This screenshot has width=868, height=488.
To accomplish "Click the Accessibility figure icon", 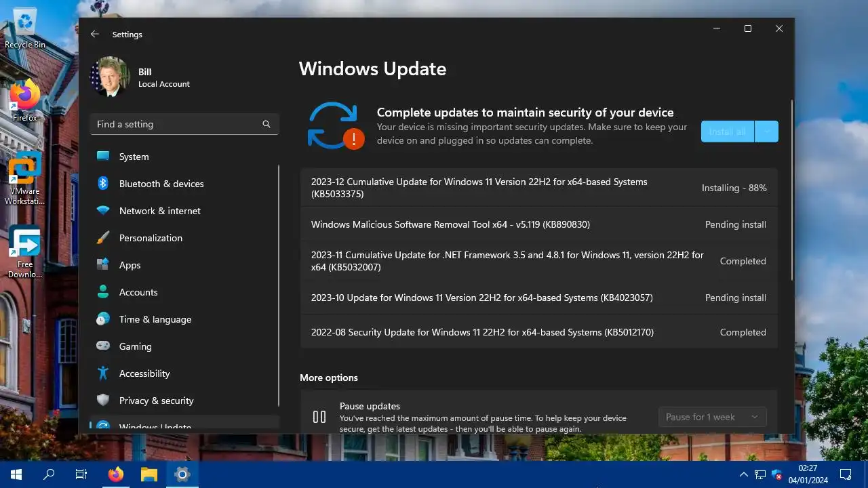I will point(103,373).
